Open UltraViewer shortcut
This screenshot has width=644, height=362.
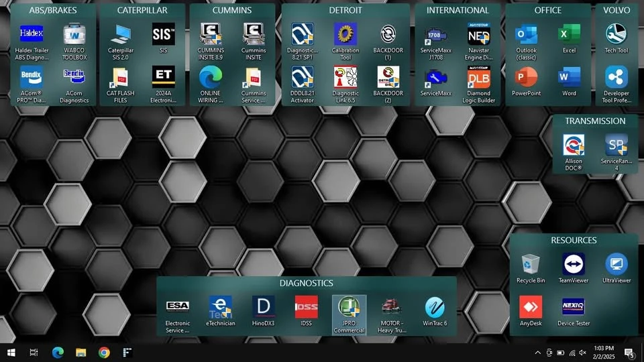pyautogui.click(x=616, y=268)
